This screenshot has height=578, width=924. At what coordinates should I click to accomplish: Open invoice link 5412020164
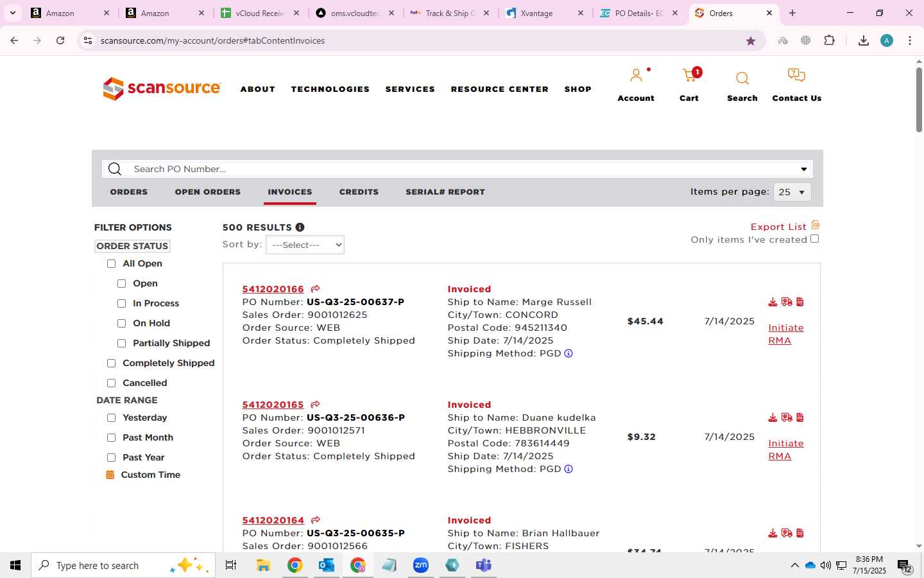tap(273, 520)
